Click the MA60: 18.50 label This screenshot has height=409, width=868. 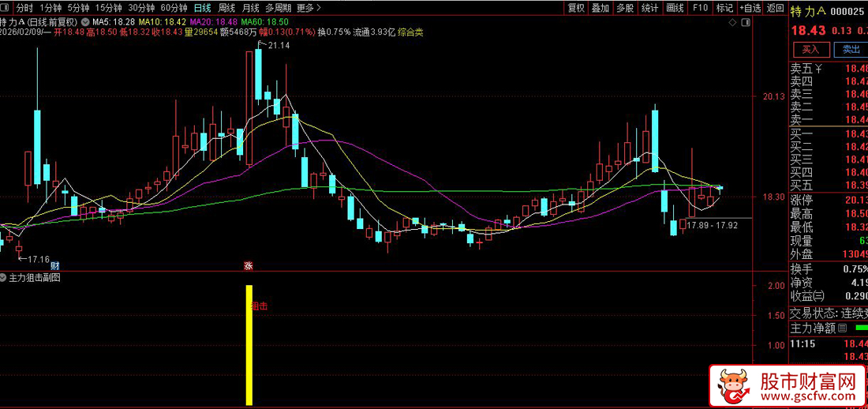[264, 22]
